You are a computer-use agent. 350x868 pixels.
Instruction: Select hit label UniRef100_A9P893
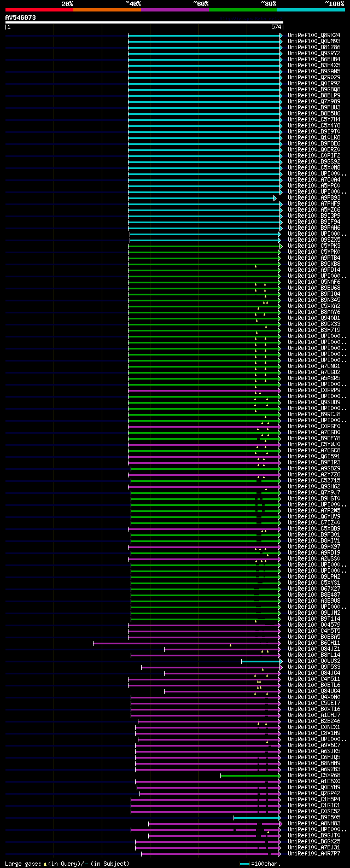tap(315, 197)
